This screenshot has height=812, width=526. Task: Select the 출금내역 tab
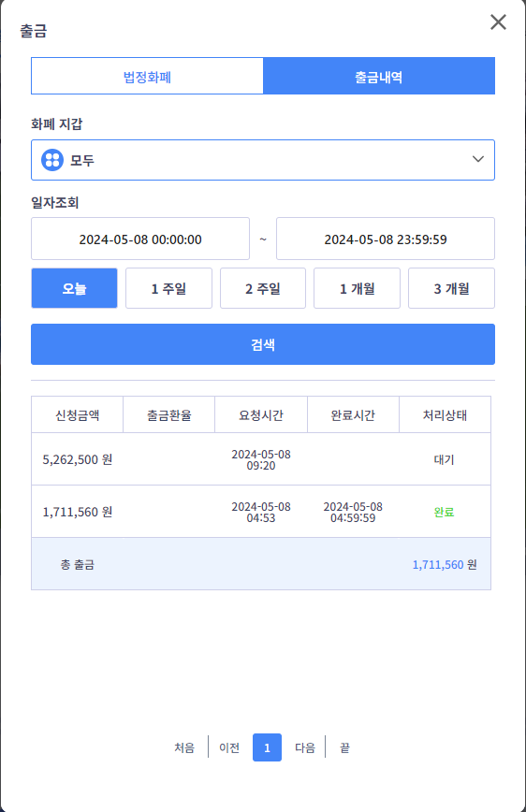tap(379, 76)
